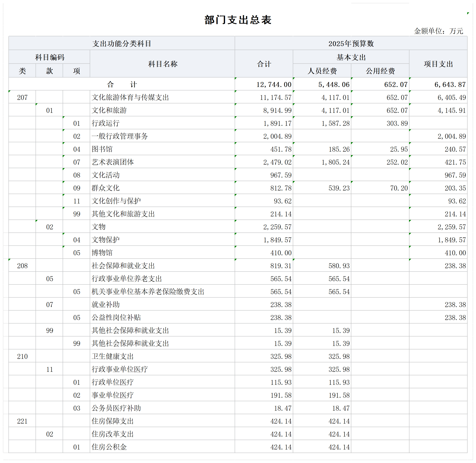Select the 机关事业单位基本养老保险缴费支出 cell
Screen dimensions: 476x463
148,292
